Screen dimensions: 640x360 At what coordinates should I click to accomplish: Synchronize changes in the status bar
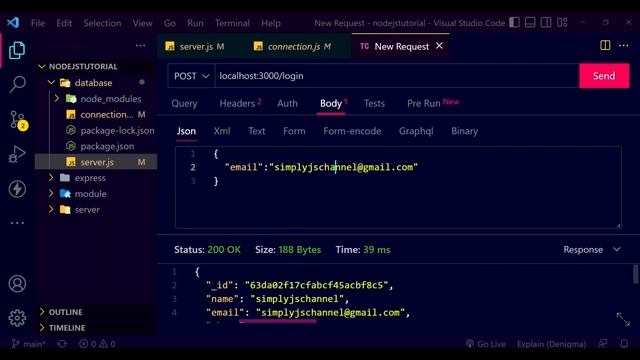[62, 344]
